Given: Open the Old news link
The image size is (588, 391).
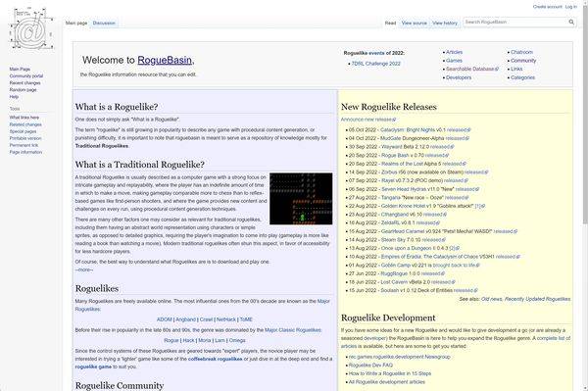Looking at the screenshot, I should pos(491,299).
